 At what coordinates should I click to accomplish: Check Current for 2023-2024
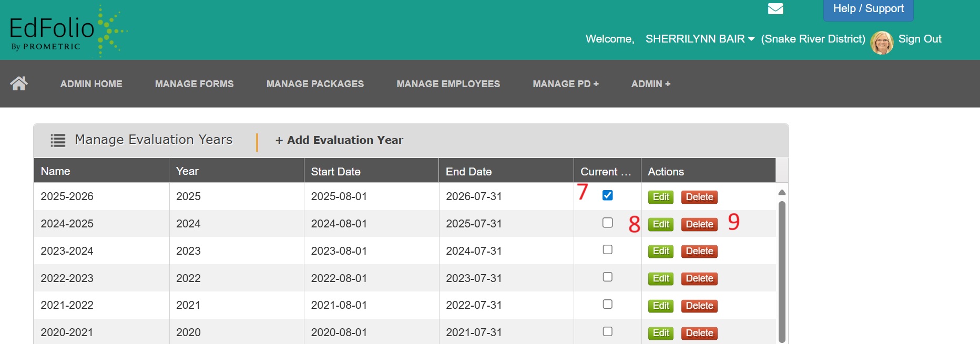[x=607, y=249]
